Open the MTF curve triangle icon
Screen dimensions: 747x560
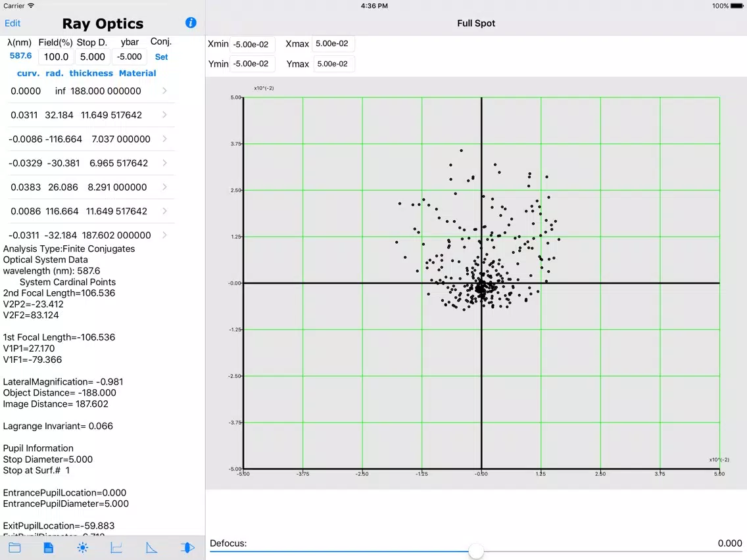tap(151, 548)
